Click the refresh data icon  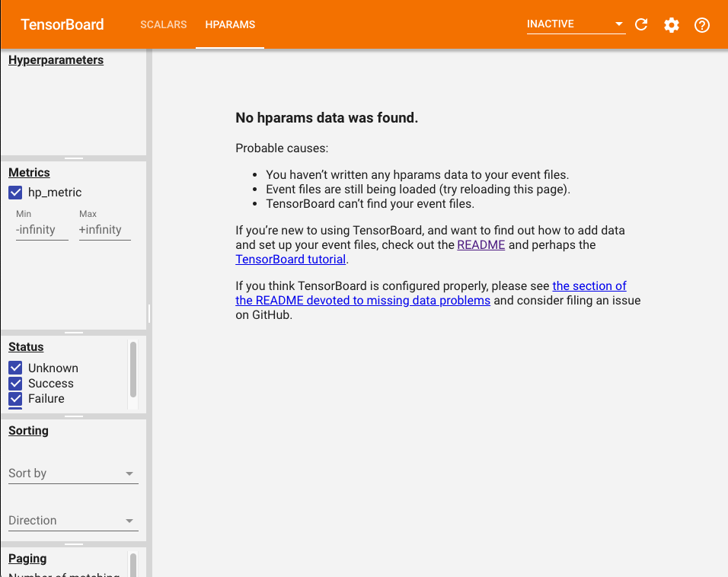point(640,24)
